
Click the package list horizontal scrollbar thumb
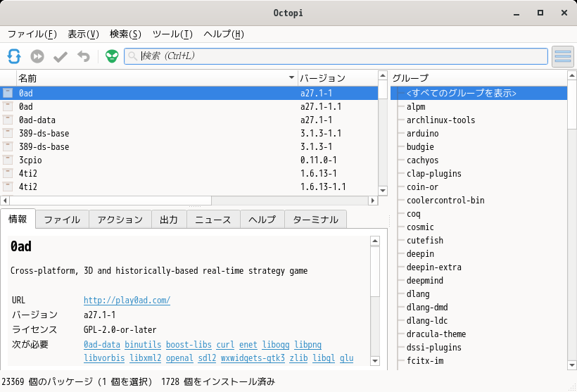[x=110, y=201]
